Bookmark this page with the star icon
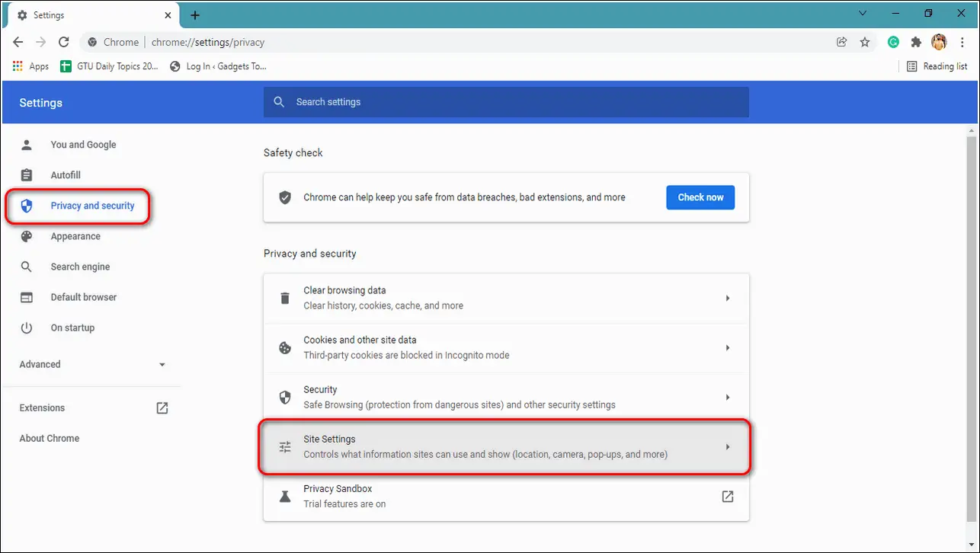The height and width of the screenshot is (553, 980). pos(865,43)
